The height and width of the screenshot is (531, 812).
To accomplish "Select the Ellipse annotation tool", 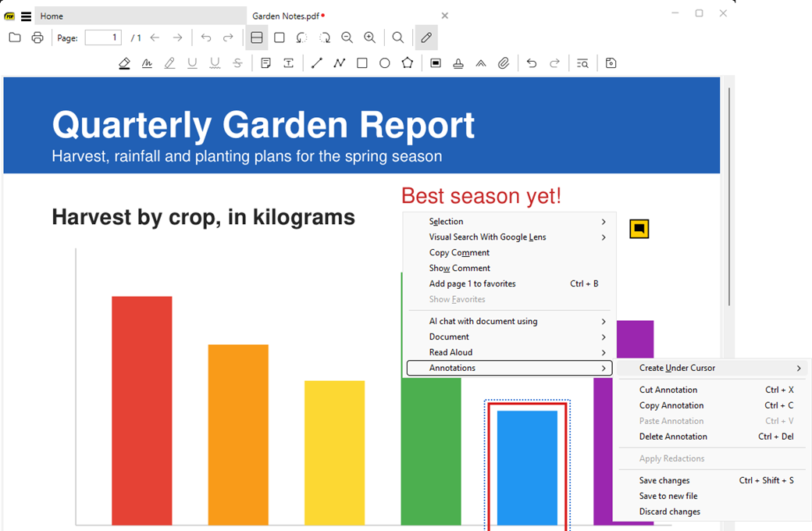I will (384, 63).
